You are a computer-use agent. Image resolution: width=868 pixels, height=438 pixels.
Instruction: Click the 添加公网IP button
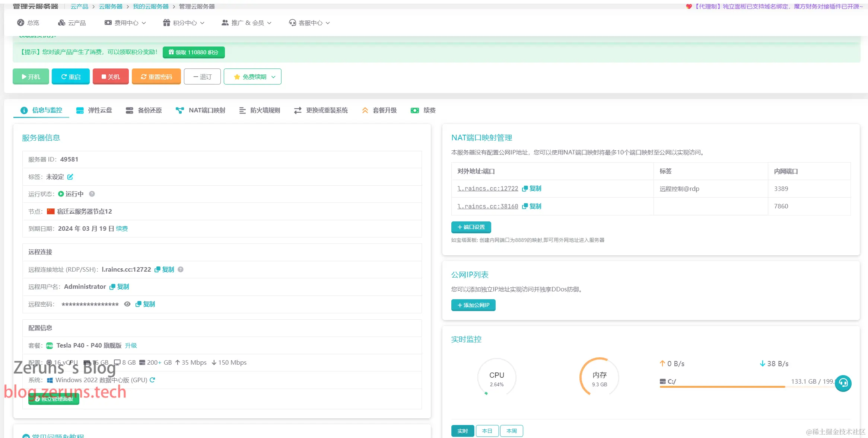click(x=473, y=305)
